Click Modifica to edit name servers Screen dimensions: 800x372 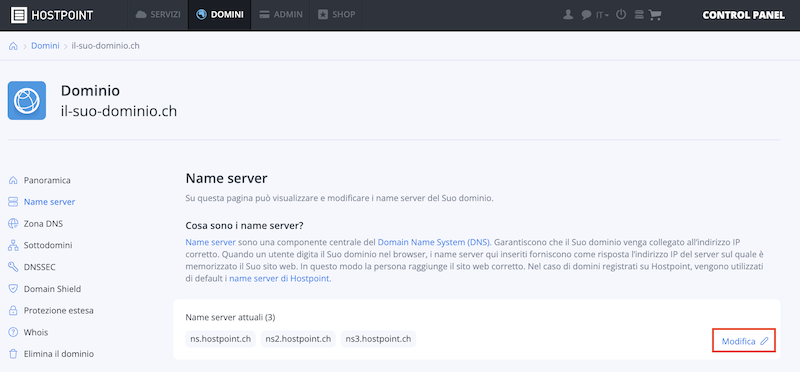744,341
